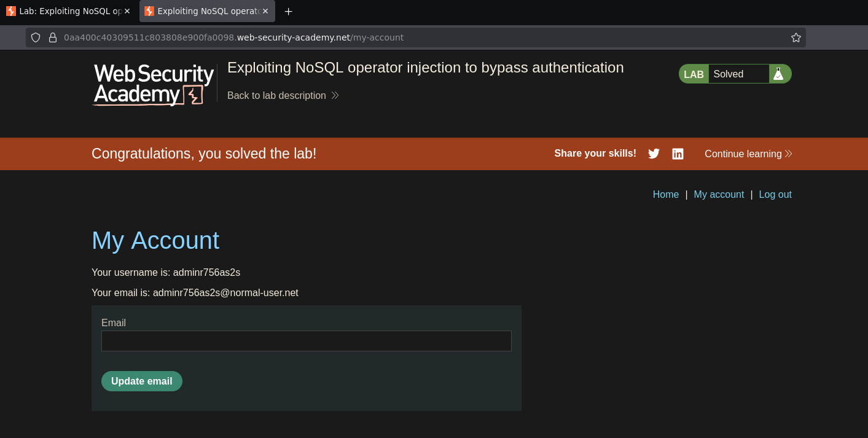Close the first browser tab
This screenshot has height=438, width=868.
click(127, 11)
